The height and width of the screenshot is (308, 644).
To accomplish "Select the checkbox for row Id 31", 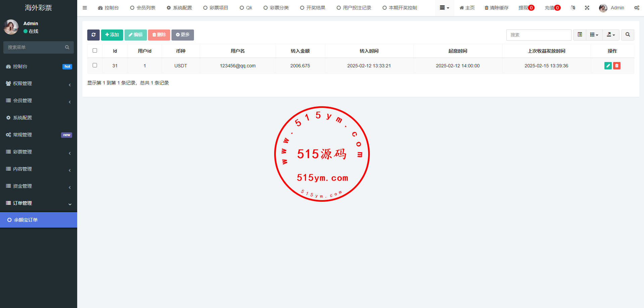I will click(95, 65).
